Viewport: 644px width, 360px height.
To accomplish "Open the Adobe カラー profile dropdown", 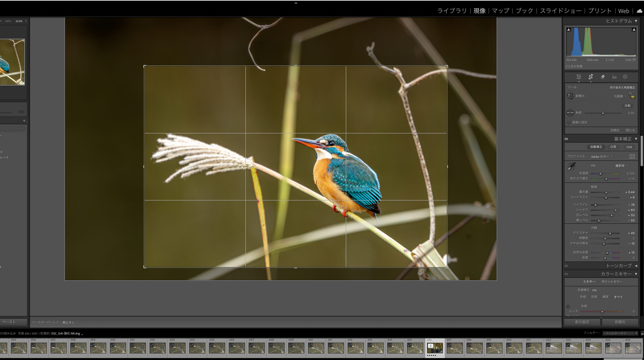I will pos(602,157).
